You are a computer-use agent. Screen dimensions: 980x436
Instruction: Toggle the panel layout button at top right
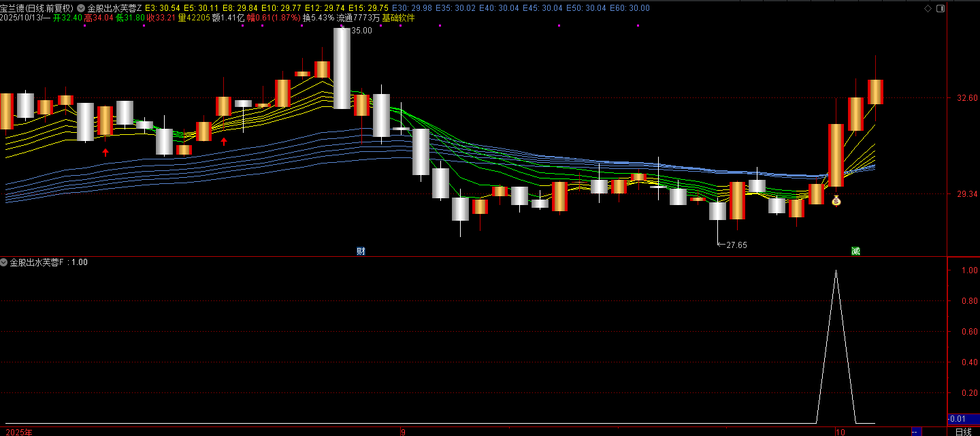[x=941, y=8]
